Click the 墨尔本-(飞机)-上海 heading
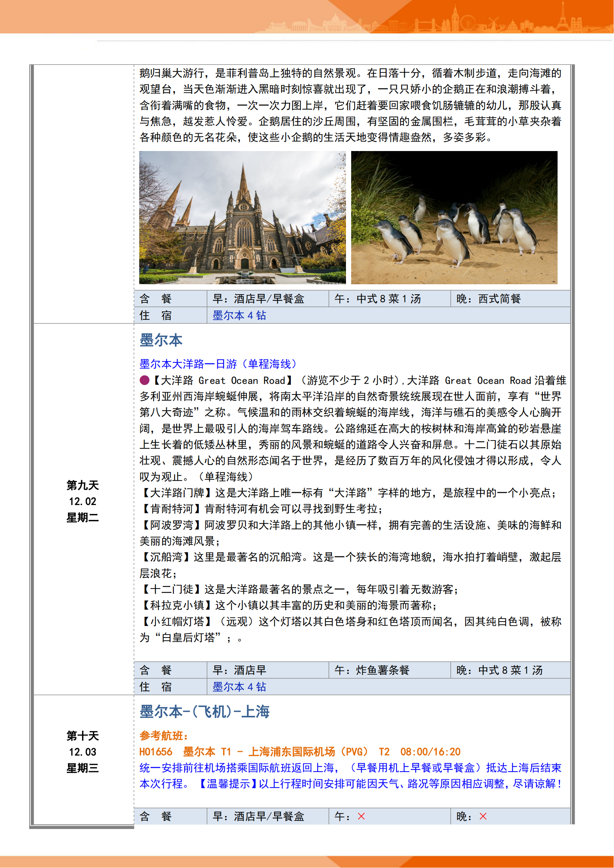Screen dimensions: 614x868 (x=204, y=711)
